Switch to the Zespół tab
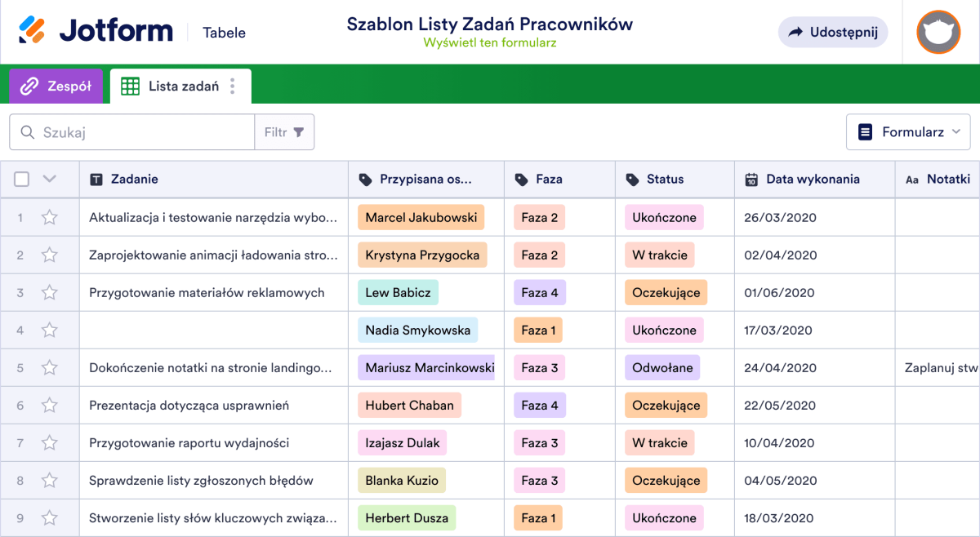The image size is (980, 537). 56,86
